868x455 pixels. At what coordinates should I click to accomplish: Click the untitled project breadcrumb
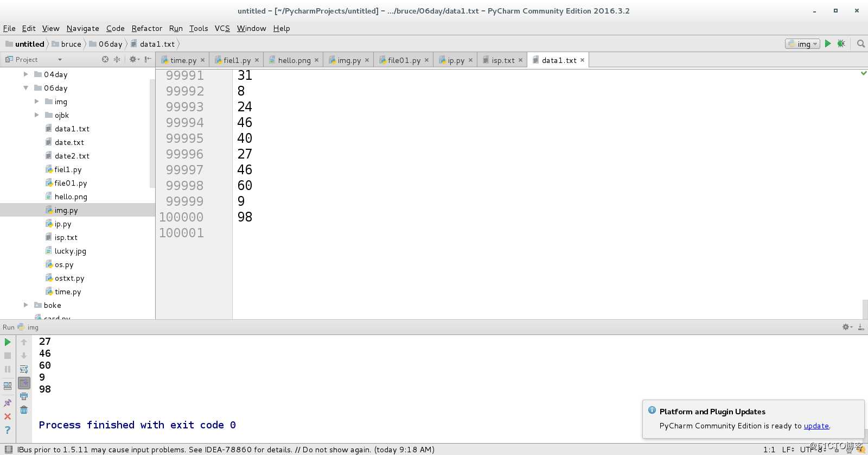25,44
